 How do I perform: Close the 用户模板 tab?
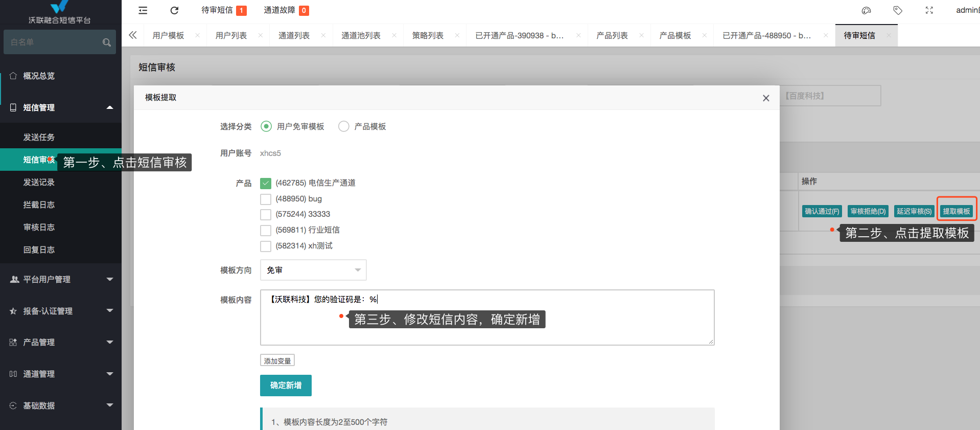pyautogui.click(x=197, y=35)
